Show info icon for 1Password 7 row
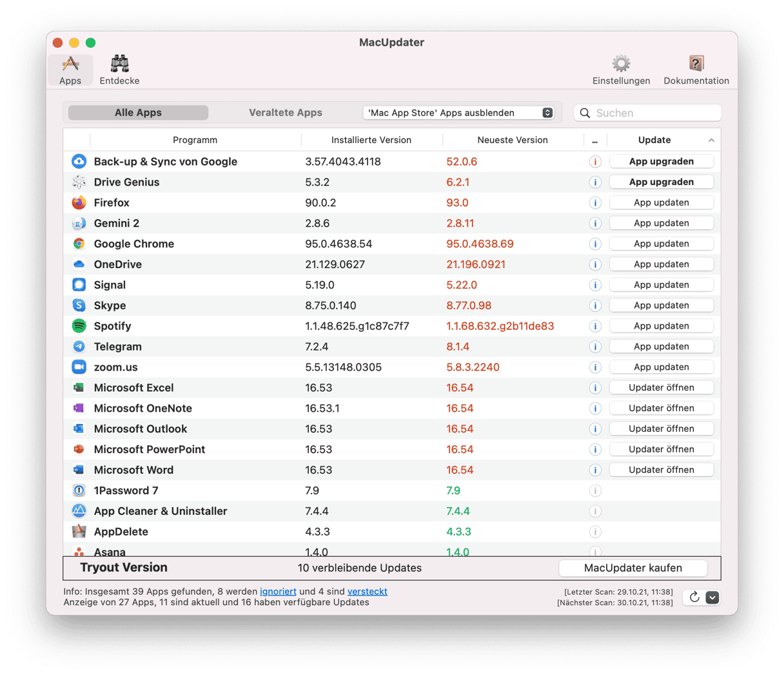 point(595,491)
